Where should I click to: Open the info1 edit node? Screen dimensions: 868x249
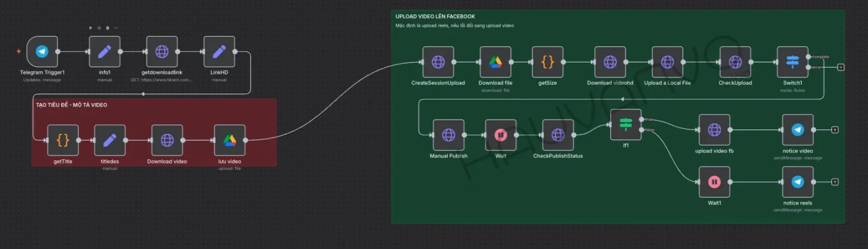(105, 51)
